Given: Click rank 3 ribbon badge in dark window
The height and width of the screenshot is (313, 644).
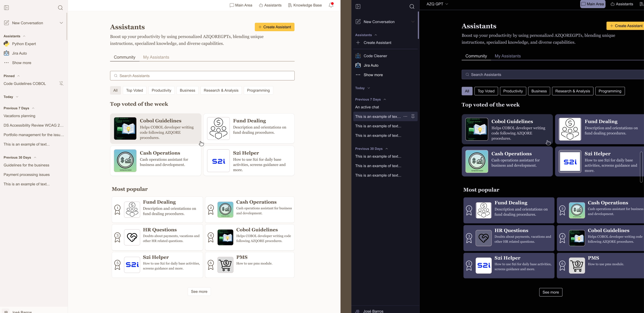Looking at the screenshot, I should tap(469, 238).
